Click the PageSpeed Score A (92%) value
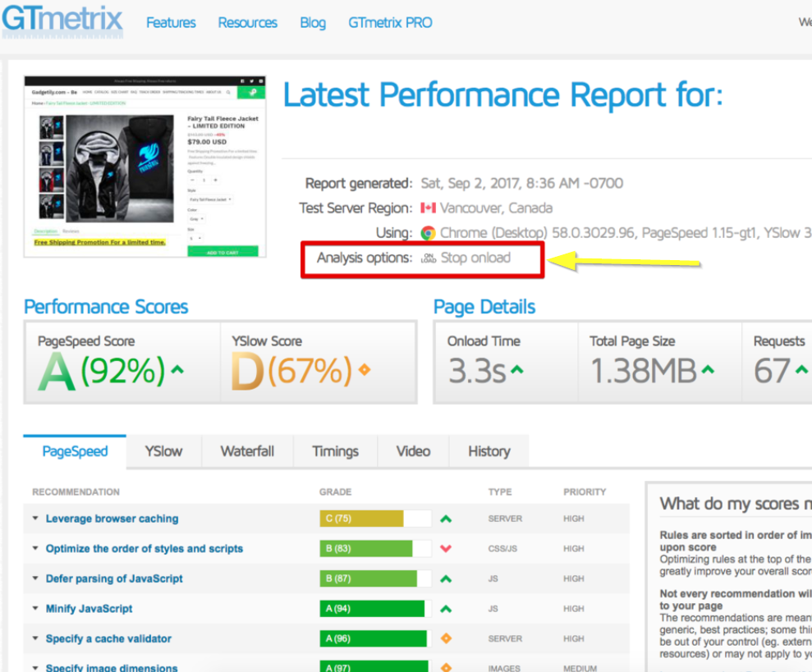Screen dimensions: 812x672 click(102, 370)
